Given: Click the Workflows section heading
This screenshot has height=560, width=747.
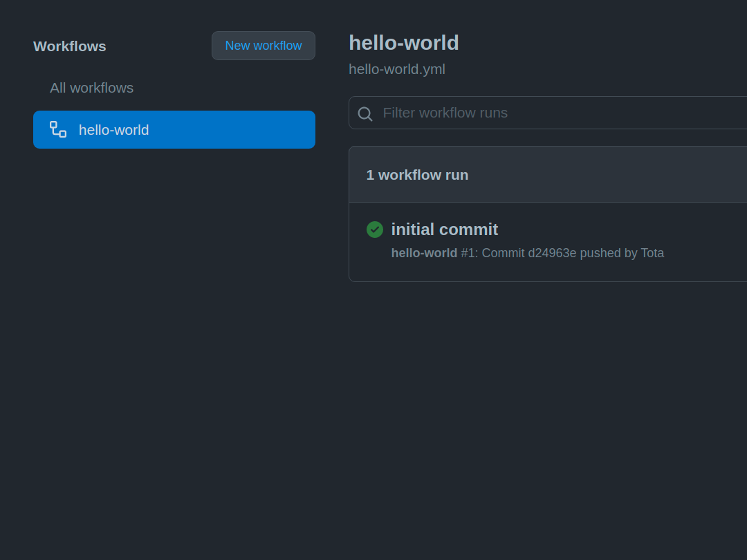Looking at the screenshot, I should point(69,46).
